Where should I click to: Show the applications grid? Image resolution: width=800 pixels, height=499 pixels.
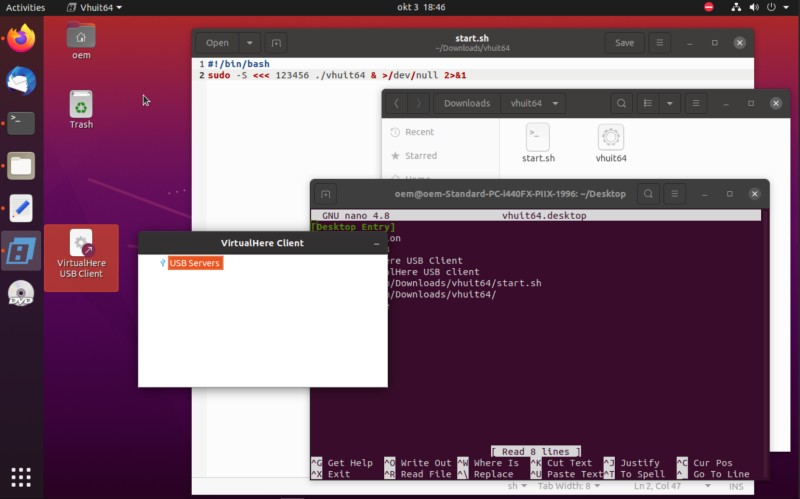(21, 477)
